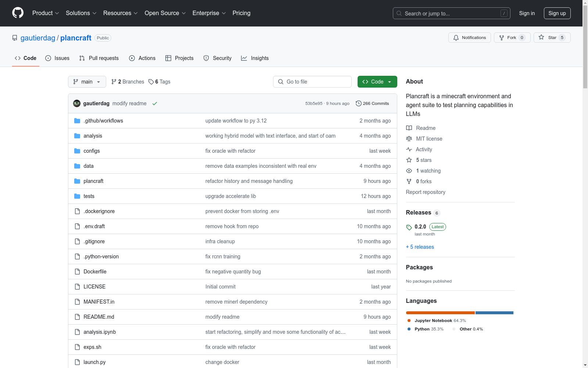The width and height of the screenshot is (588, 368).
Task: Click the Sign up button
Action: point(557,13)
